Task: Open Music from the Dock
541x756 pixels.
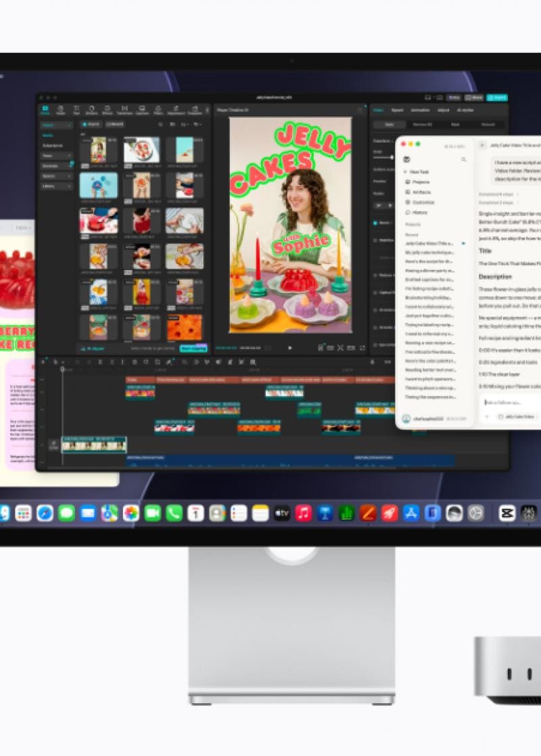Action: point(304,513)
